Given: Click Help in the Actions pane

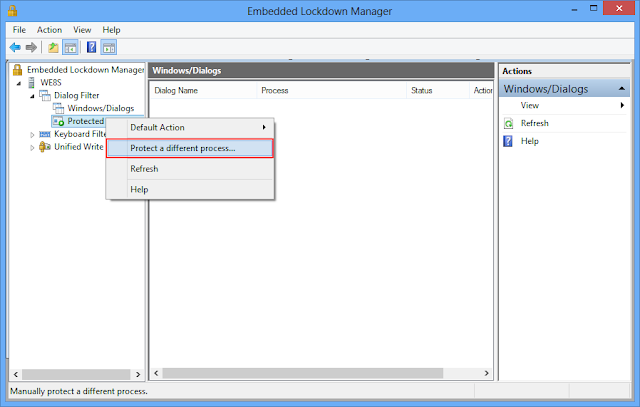Looking at the screenshot, I should [x=530, y=141].
